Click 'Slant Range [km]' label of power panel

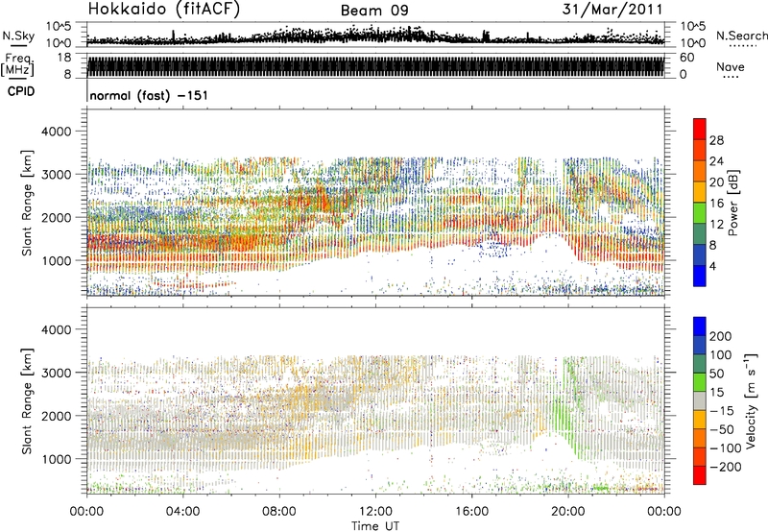pos(27,203)
